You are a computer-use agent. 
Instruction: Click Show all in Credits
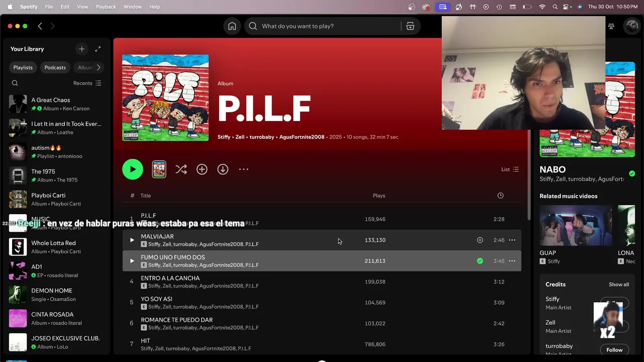coord(619,285)
